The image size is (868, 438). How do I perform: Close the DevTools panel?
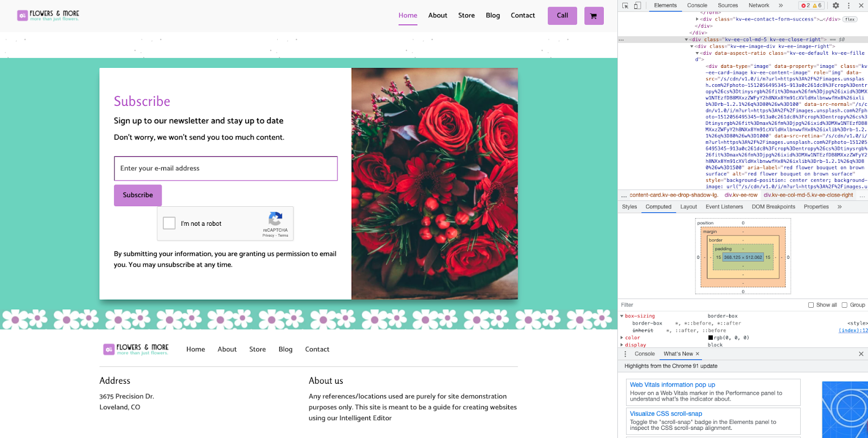pos(861,5)
